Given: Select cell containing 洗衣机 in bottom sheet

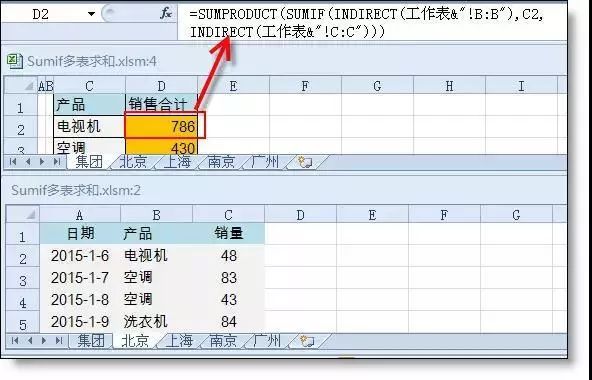Looking at the screenshot, I should [x=156, y=321].
